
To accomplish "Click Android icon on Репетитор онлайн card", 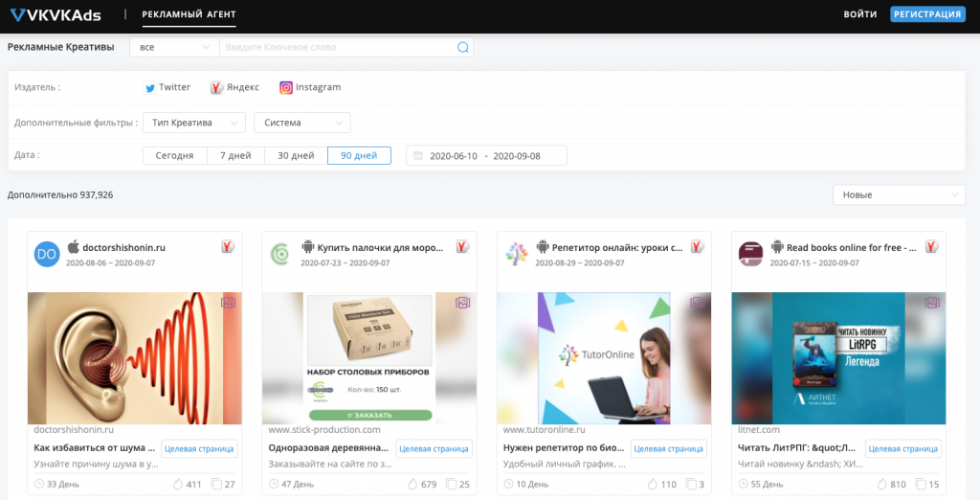I will click(x=543, y=246).
